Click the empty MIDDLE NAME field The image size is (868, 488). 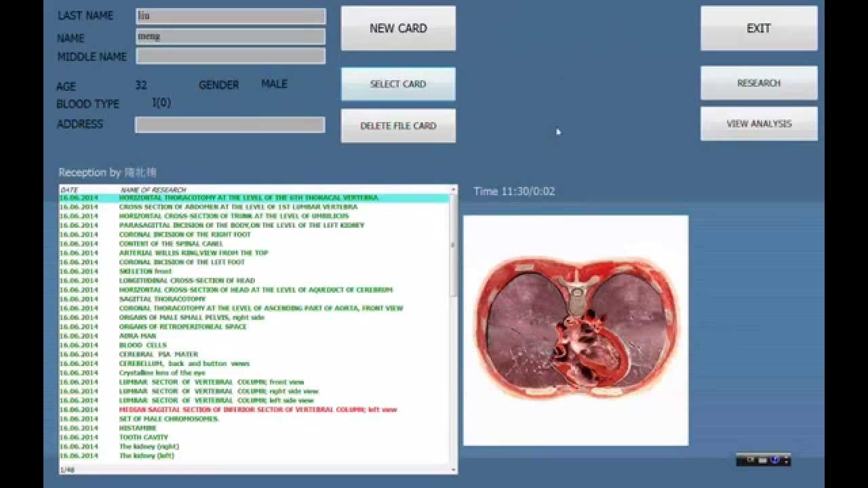point(231,56)
